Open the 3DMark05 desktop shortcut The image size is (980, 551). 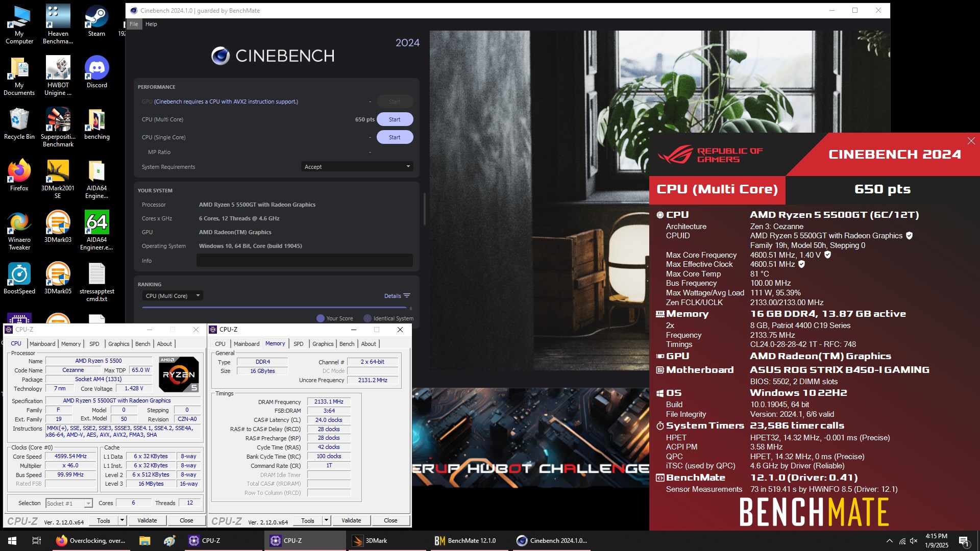coord(58,278)
